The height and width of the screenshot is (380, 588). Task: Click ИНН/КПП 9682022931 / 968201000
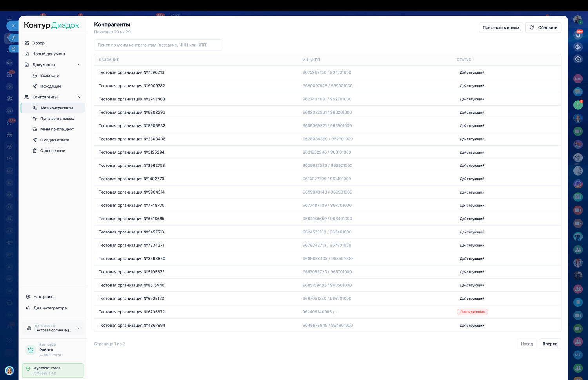[327, 112]
